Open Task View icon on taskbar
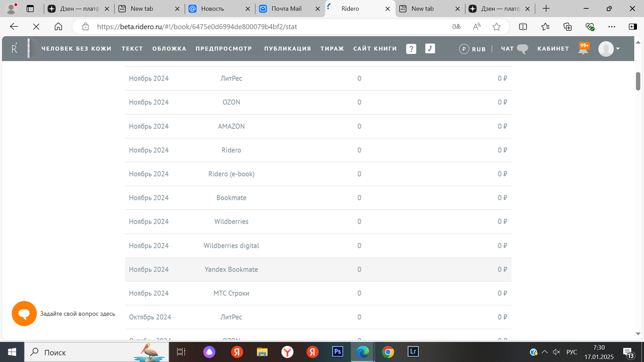Screen dimensions: 644x362 click(181, 352)
